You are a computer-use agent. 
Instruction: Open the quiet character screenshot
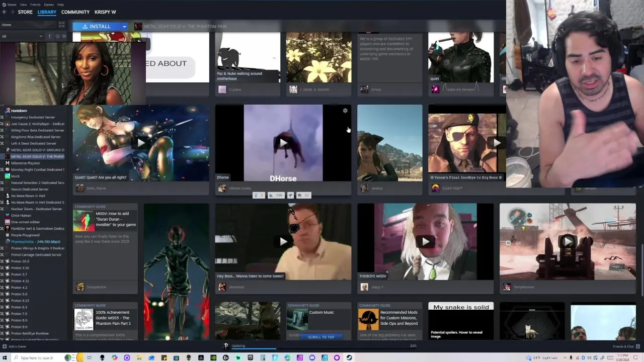461,57
